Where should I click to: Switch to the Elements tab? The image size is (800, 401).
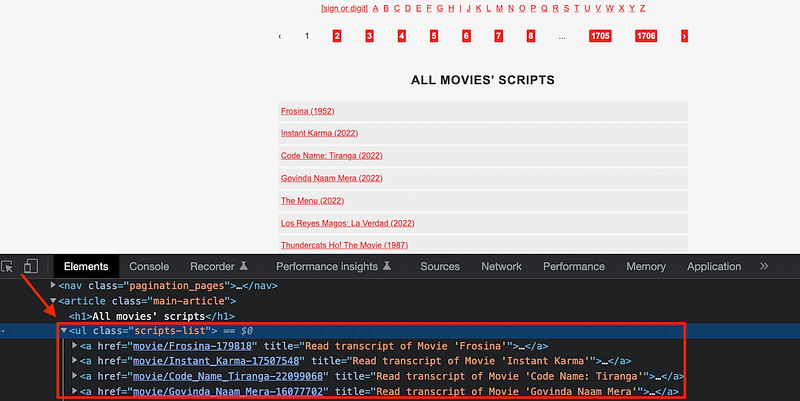click(86, 266)
